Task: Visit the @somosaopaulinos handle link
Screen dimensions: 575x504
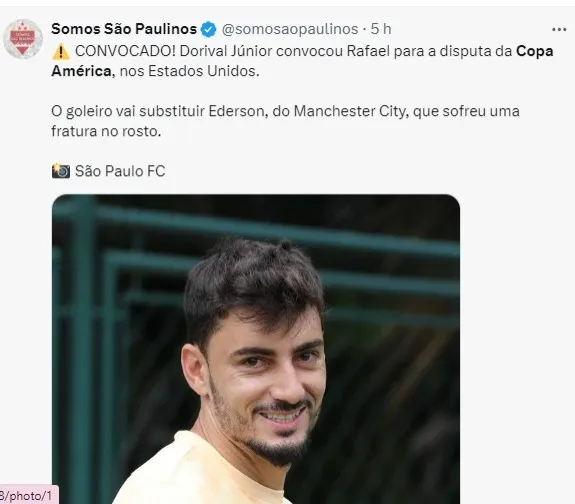Action: click(x=290, y=29)
